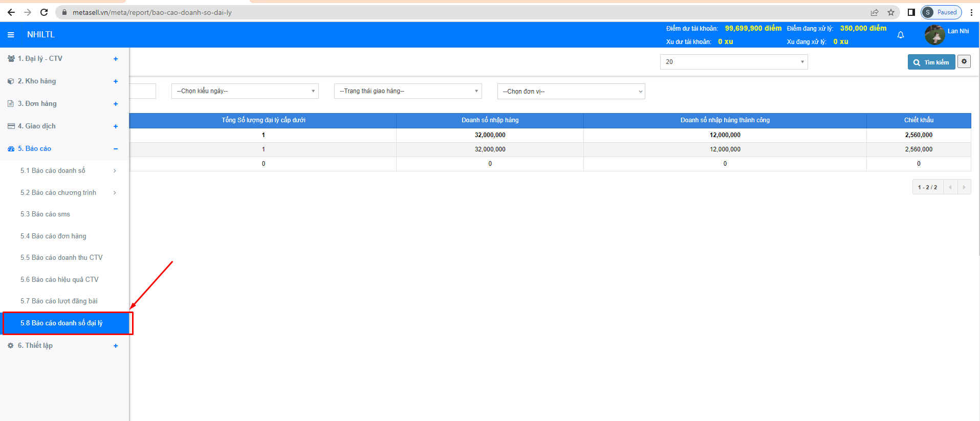Open the Chọn kiểu ngày dropdown
This screenshot has width=980, height=421.
coord(245,91)
